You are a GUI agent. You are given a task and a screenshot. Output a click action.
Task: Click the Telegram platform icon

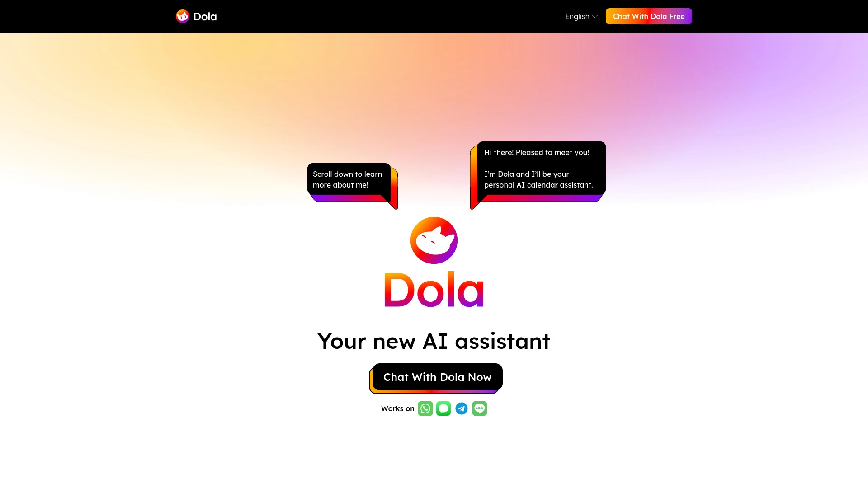[x=462, y=408]
